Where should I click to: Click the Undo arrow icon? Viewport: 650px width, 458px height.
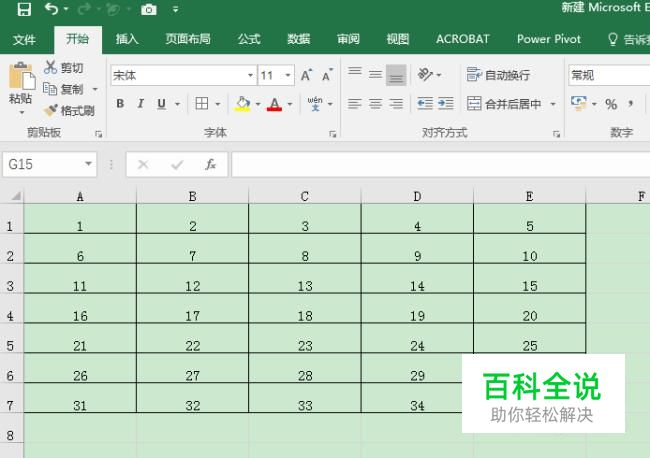51,9
